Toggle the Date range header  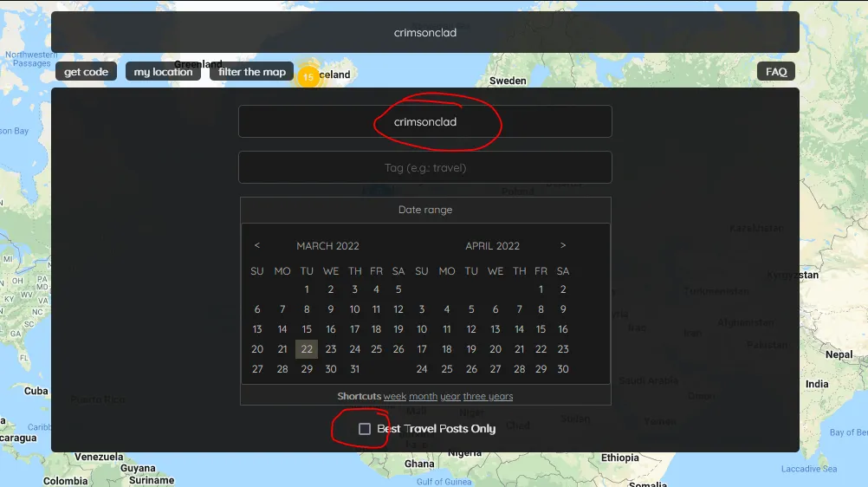click(425, 210)
